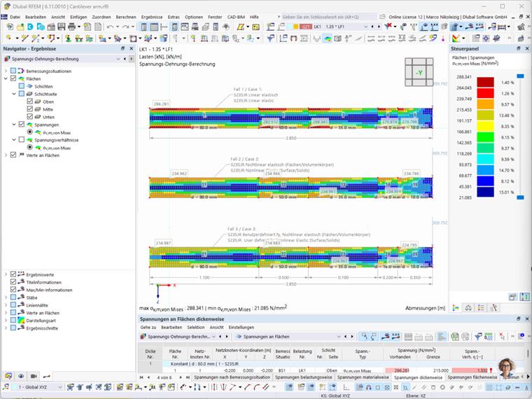Uncheck the Unten layer checkbox
This screenshot has height=399, width=532.
(29, 117)
